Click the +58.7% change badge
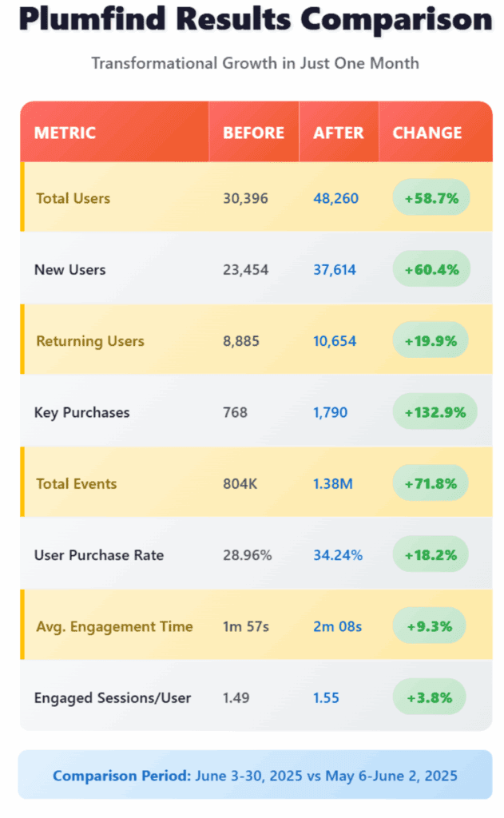This screenshot has height=818, width=504. coord(431,198)
